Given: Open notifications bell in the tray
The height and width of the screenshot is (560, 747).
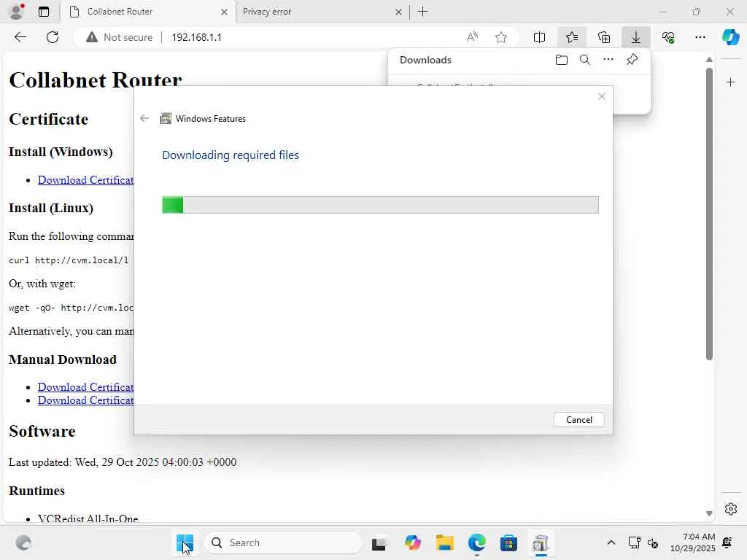Looking at the screenshot, I should point(727,542).
